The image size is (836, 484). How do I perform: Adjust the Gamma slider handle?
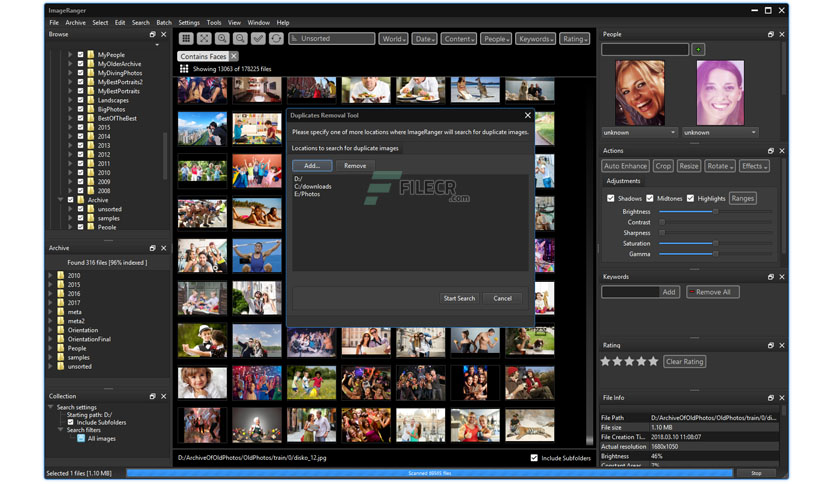(x=716, y=254)
